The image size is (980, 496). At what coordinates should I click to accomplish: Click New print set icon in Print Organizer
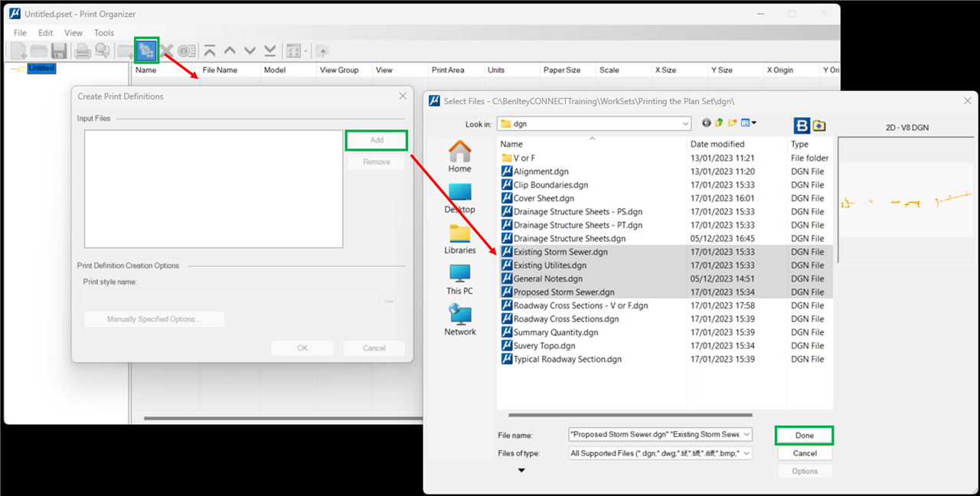(18, 51)
